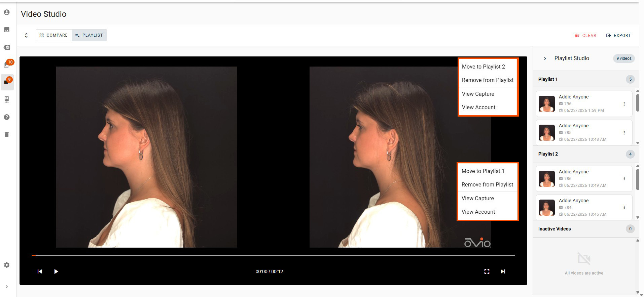644x297 pixels.
Task: Click the Playlist 2 list scrollbar
Action: click(x=638, y=179)
